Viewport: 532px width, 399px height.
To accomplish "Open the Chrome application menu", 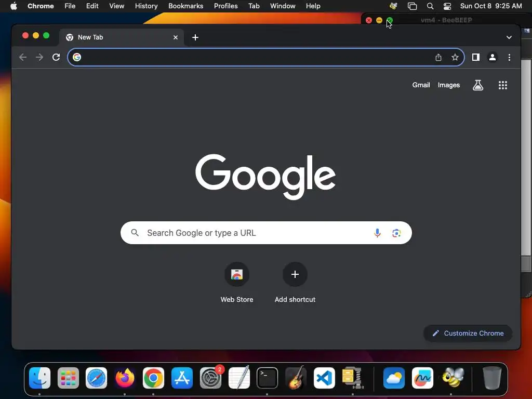I will (x=41, y=6).
